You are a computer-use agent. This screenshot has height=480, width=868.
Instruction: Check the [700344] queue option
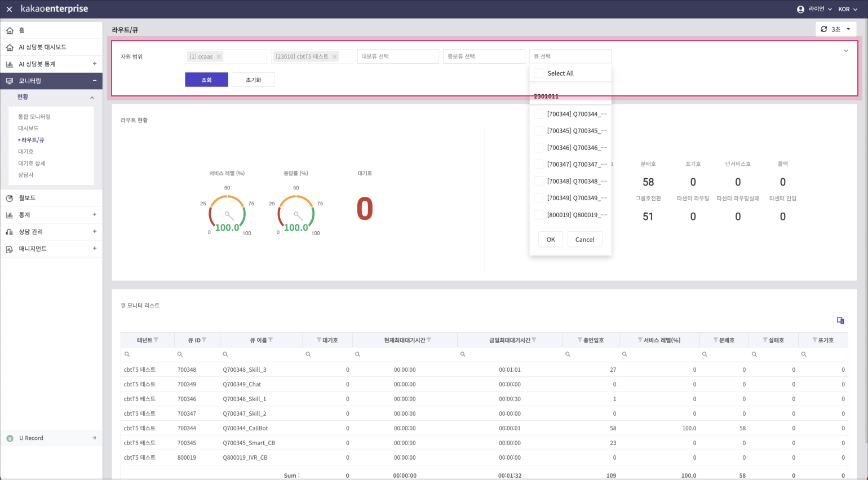539,114
